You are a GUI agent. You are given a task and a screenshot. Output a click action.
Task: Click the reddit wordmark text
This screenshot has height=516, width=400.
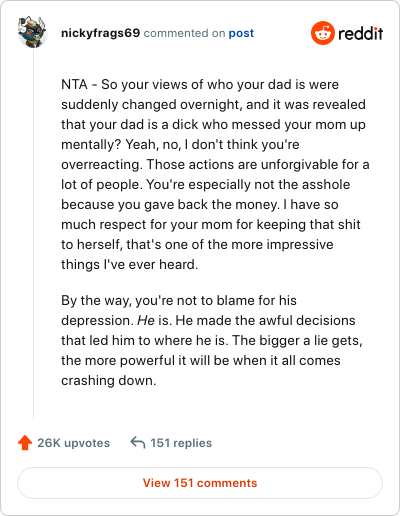[x=360, y=33]
